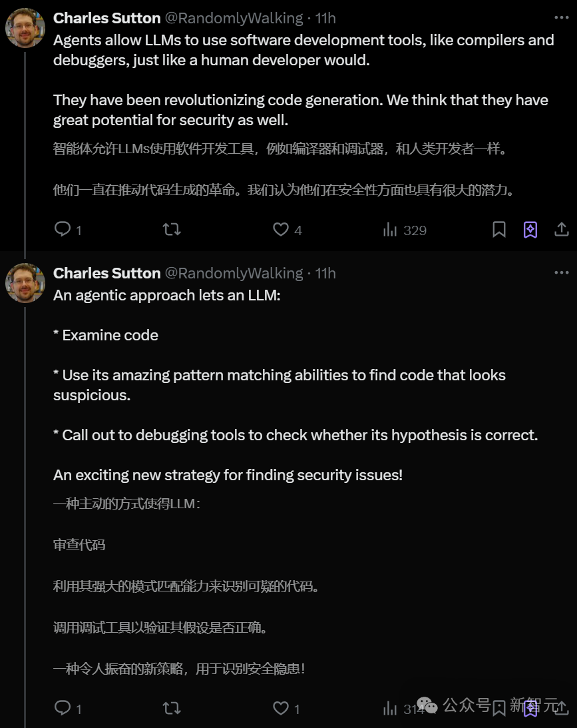This screenshot has width=577, height=728.
Task: Open @RandomlyWalking handle on second tweet
Action: [x=233, y=273]
